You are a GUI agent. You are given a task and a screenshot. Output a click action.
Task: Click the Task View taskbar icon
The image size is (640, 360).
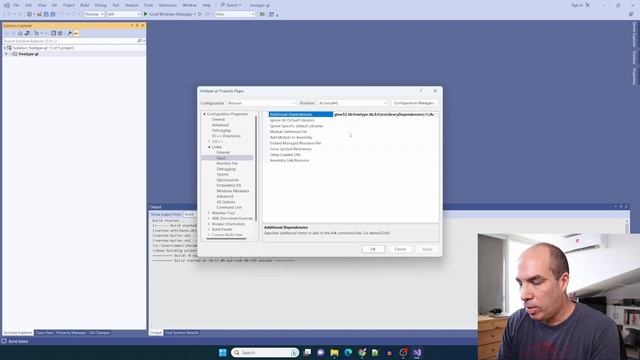307,353
